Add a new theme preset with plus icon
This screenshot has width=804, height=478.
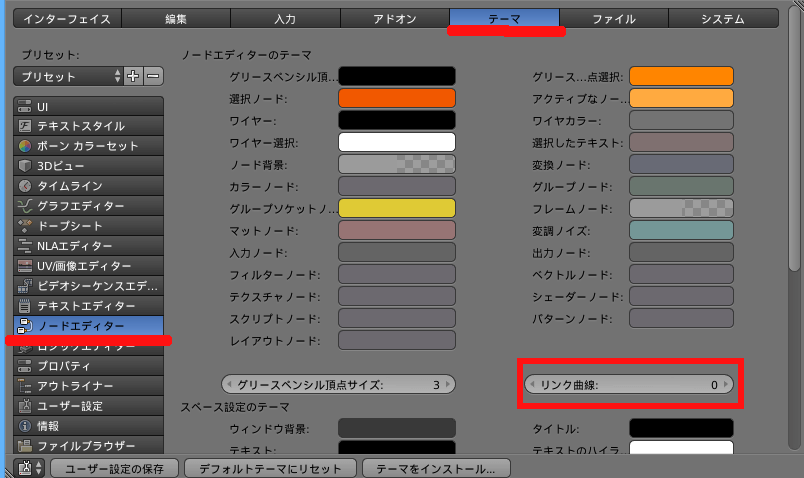point(133,76)
